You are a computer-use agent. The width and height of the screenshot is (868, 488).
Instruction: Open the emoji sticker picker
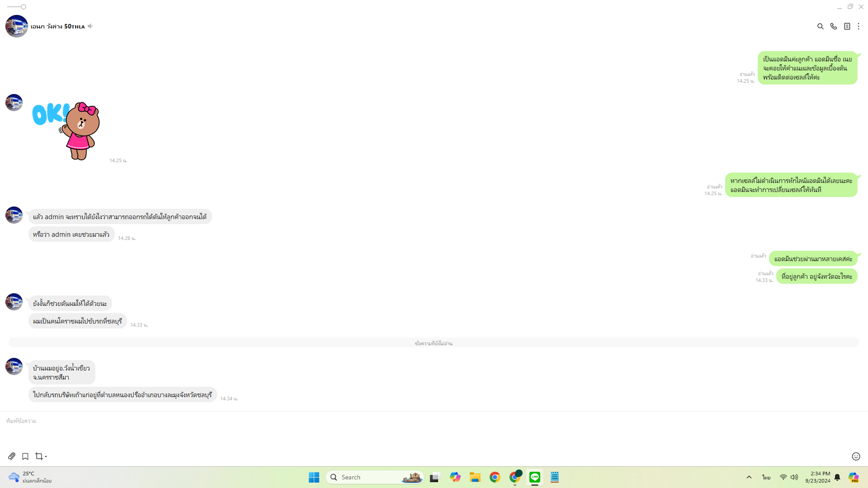856,456
